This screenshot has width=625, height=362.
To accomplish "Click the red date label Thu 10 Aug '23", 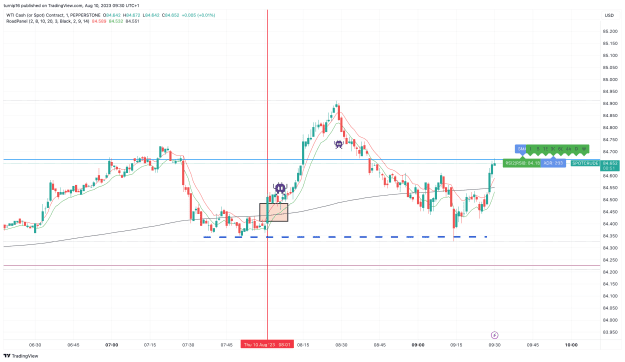I will (x=267, y=344).
